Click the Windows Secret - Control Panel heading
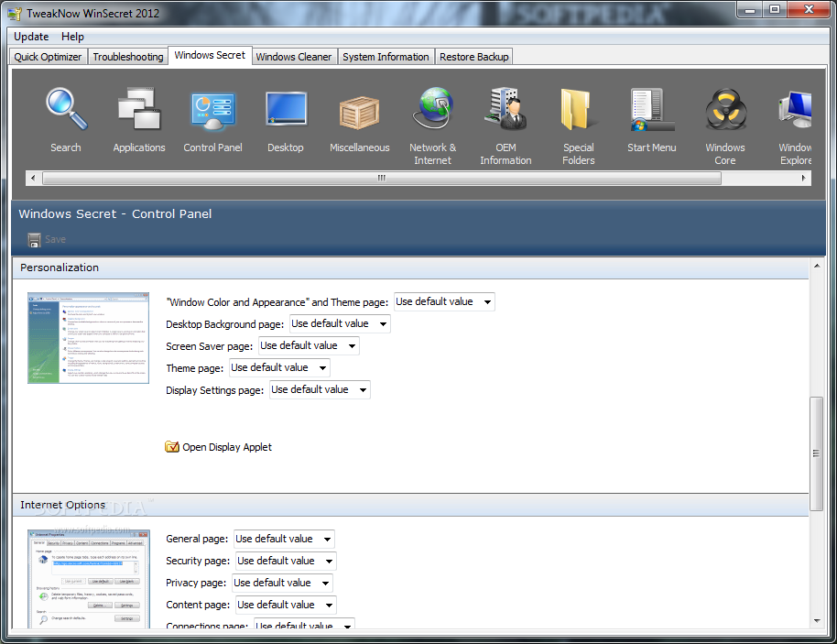Viewport: 837px width, 644px height. coord(114,213)
